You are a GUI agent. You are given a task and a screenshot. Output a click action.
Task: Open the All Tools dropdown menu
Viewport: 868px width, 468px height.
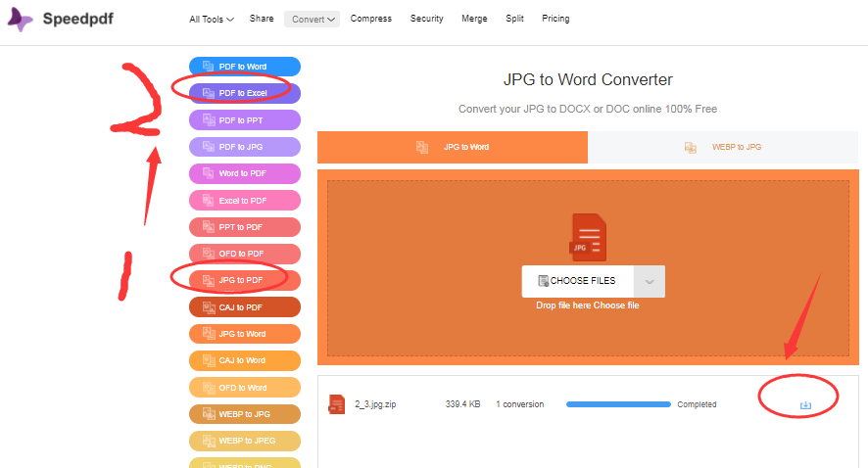point(212,19)
